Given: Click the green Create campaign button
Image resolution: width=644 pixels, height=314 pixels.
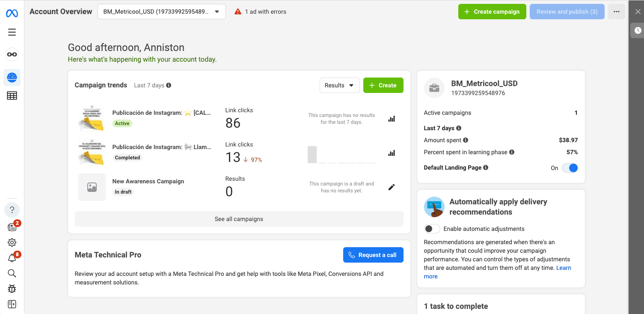Looking at the screenshot, I should 492,12.
